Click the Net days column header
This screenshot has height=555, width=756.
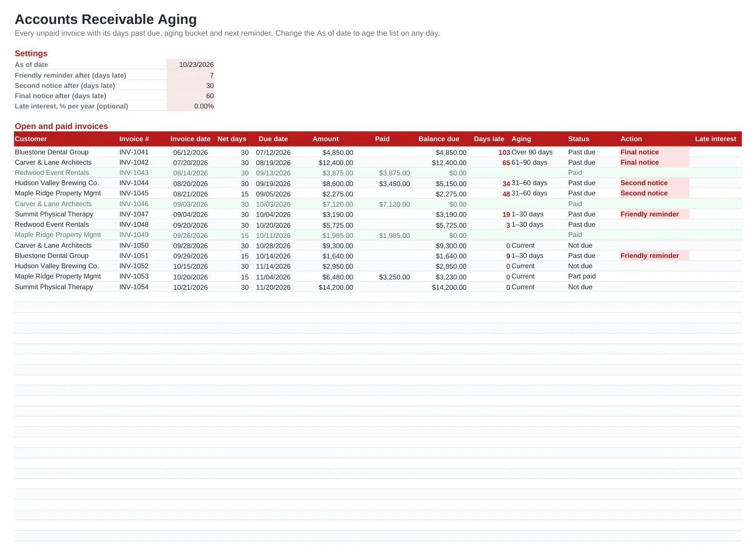pos(232,139)
